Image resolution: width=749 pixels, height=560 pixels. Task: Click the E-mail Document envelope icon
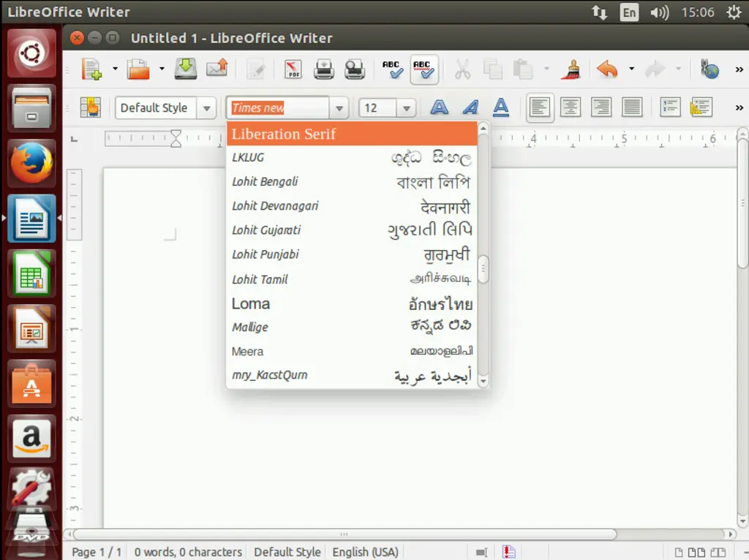coord(217,69)
